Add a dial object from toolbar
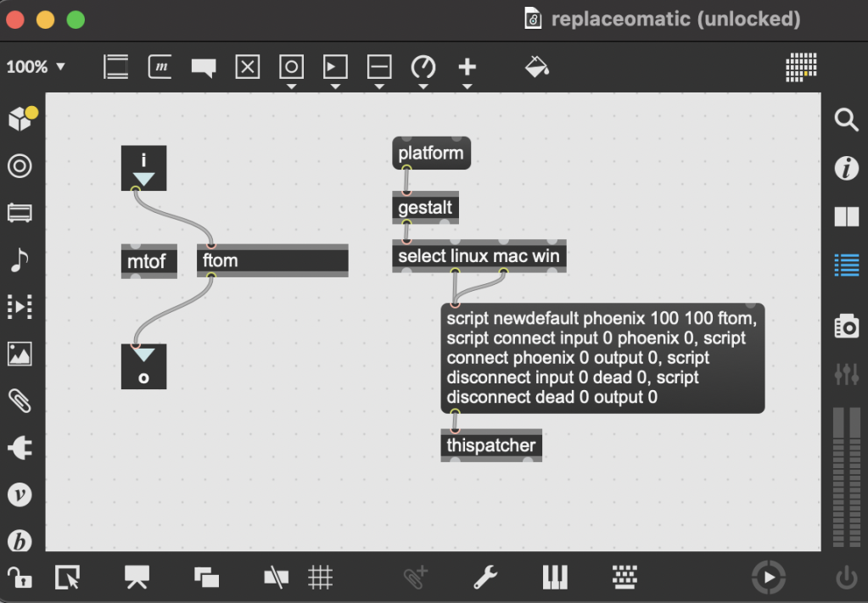The image size is (868, 603). pyautogui.click(x=423, y=67)
